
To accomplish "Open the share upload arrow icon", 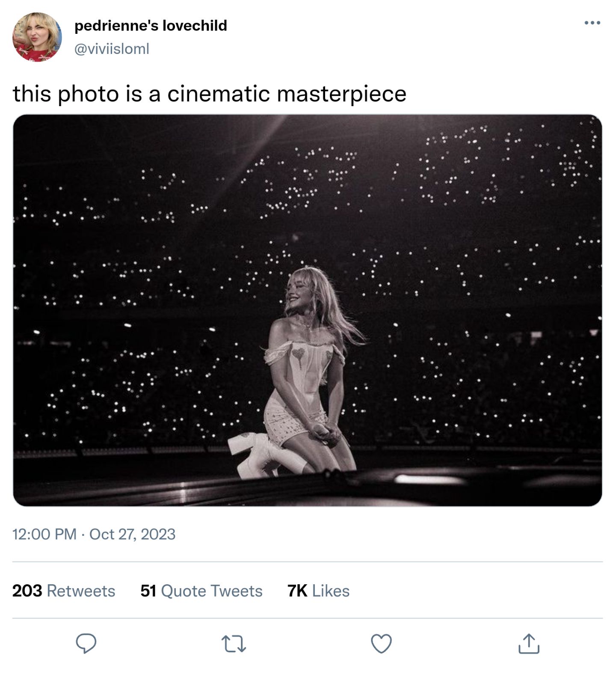I will pos(529,644).
